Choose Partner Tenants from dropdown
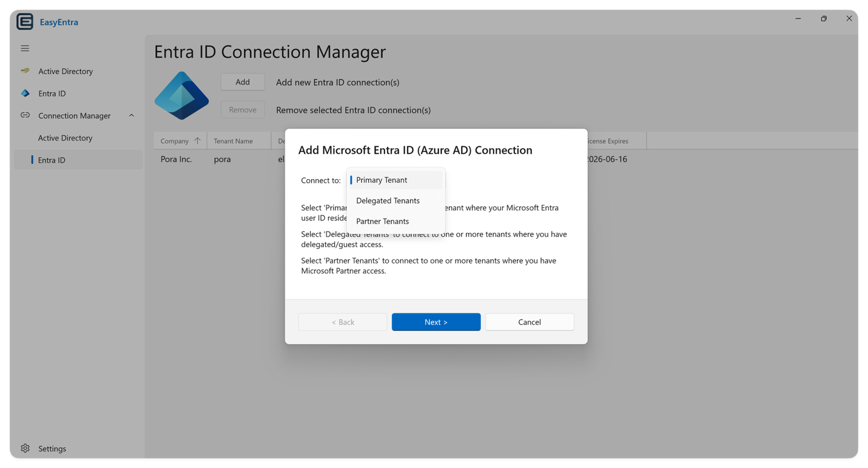868x468 pixels. click(396, 221)
